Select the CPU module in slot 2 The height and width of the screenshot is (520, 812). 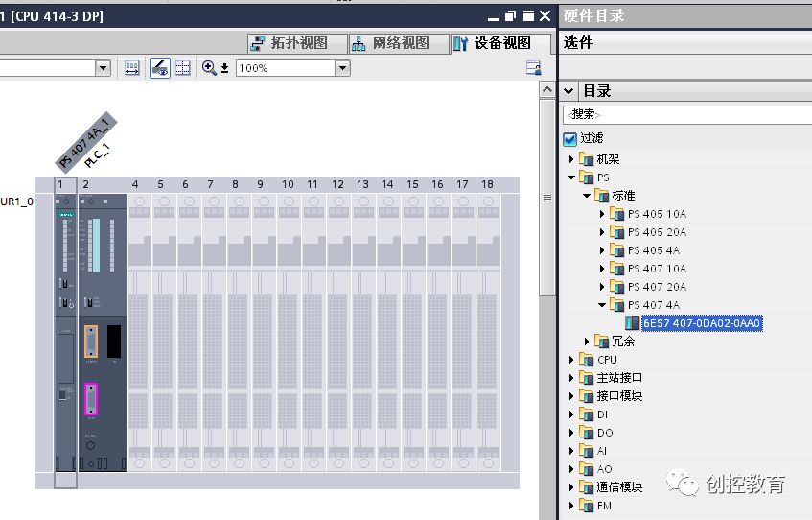pyautogui.click(x=102, y=332)
